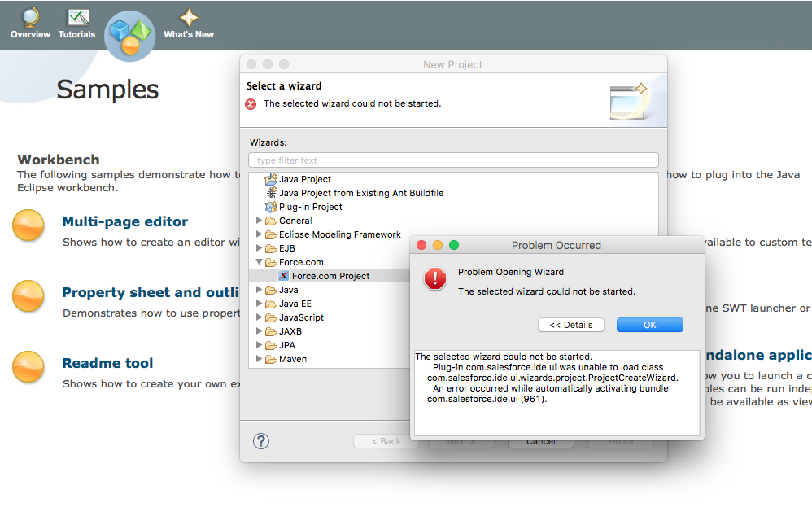This screenshot has width=812, height=525.
Task: Click the Maven folder icon
Action: pyautogui.click(x=271, y=359)
